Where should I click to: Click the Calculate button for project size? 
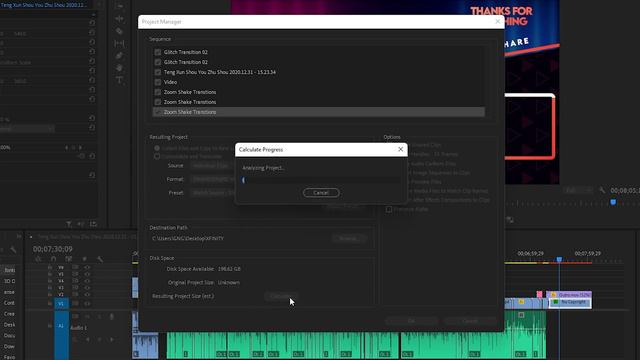pyautogui.click(x=281, y=296)
